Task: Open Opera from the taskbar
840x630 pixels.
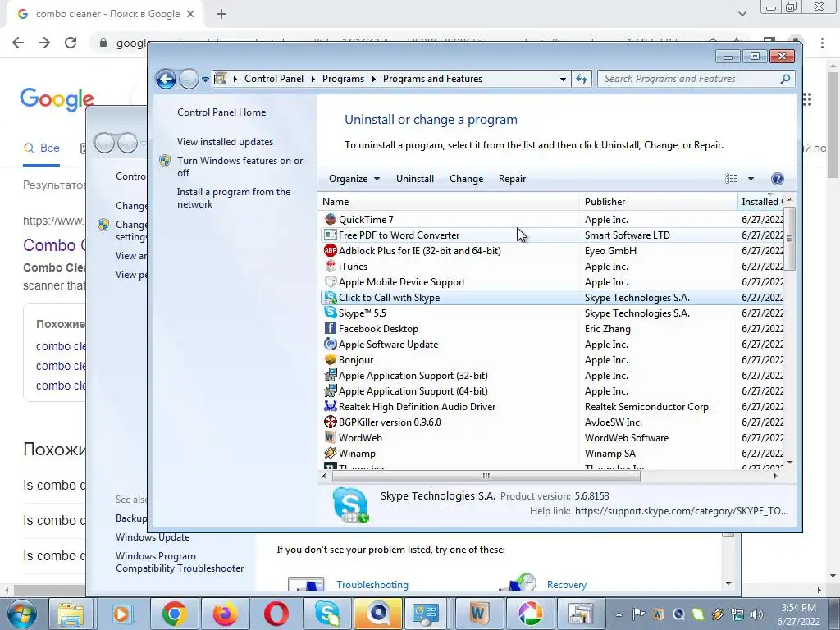Action: click(276, 614)
